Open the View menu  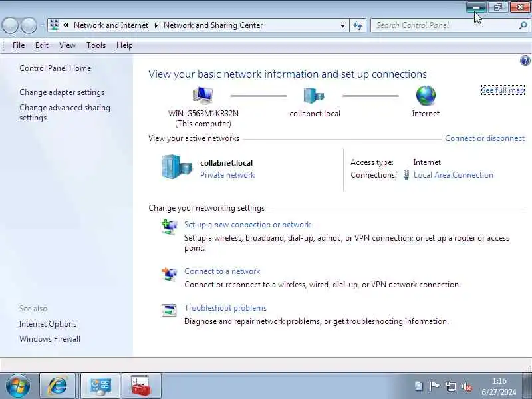(67, 45)
